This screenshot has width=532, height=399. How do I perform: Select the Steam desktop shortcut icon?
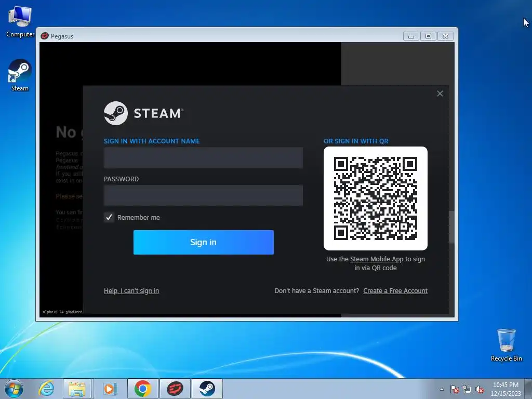coord(20,75)
